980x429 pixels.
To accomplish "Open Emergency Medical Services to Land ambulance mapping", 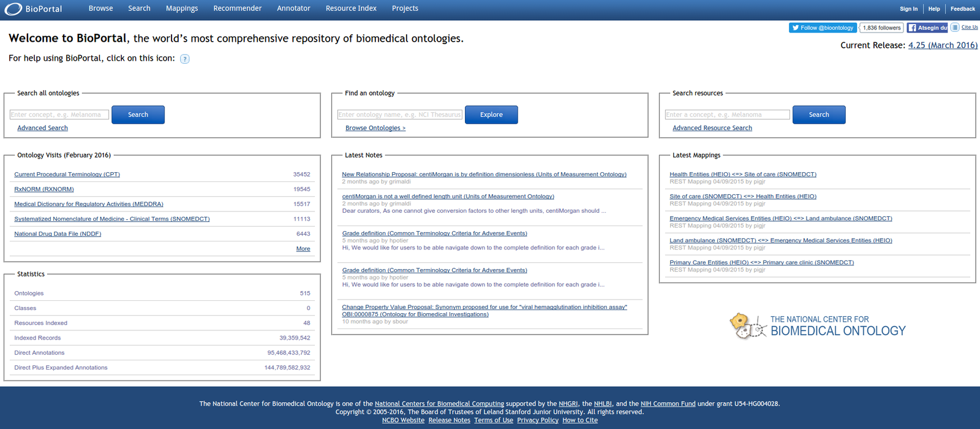I will pos(781,219).
